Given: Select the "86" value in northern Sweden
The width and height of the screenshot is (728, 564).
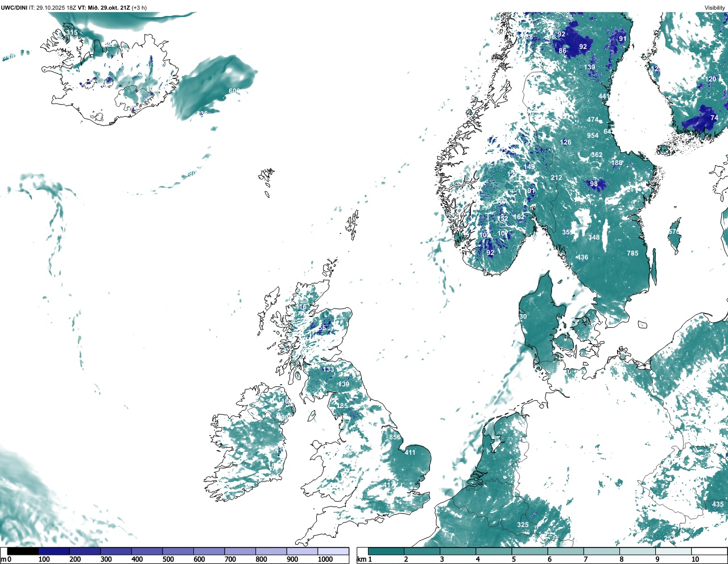Looking at the screenshot, I should tap(562, 51).
